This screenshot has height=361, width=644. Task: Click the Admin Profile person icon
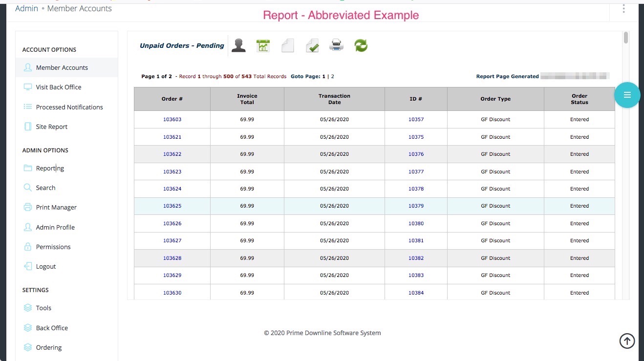click(28, 227)
